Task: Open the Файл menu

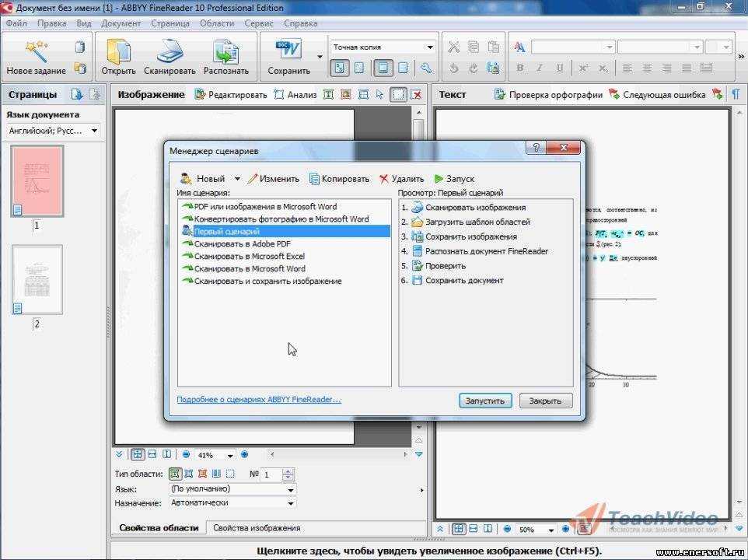Action: pos(16,23)
